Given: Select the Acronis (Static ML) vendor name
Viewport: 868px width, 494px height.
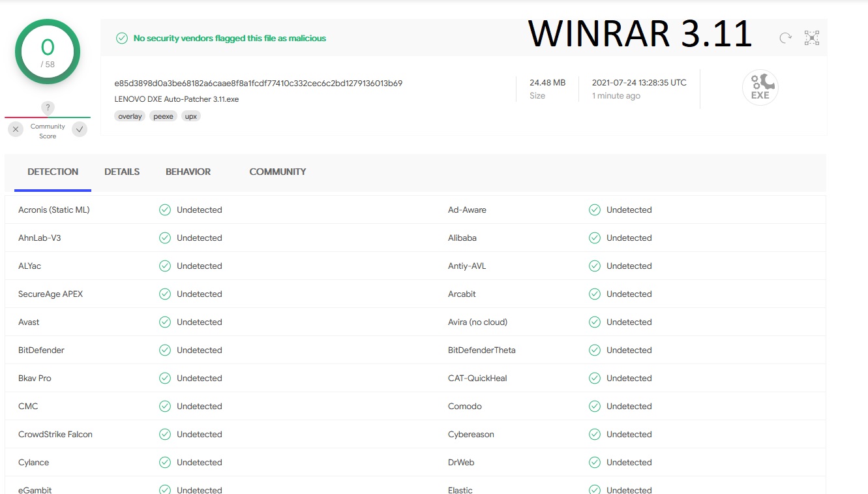Looking at the screenshot, I should 54,210.
